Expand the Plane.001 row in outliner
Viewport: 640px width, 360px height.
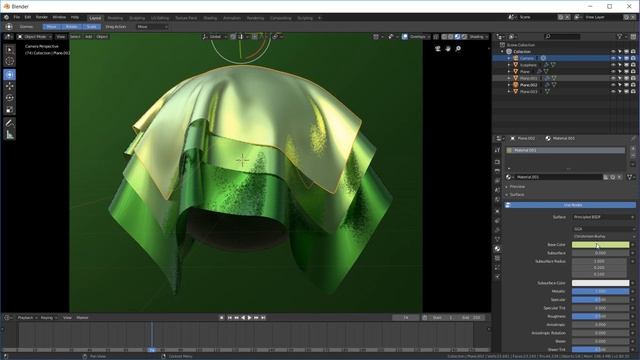pyautogui.click(x=509, y=78)
